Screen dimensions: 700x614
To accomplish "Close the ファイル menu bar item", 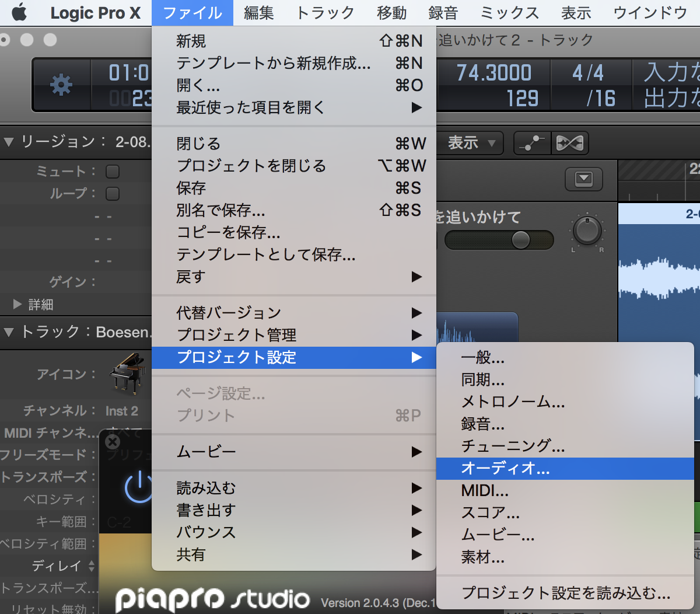I will click(x=192, y=13).
